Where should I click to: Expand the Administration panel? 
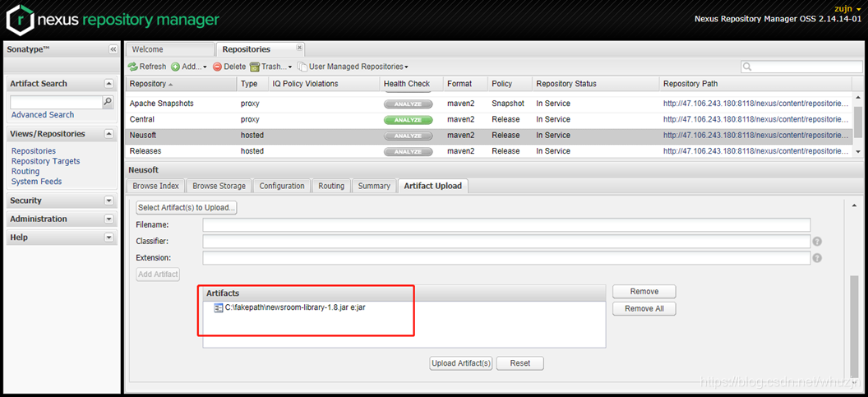click(109, 219)
